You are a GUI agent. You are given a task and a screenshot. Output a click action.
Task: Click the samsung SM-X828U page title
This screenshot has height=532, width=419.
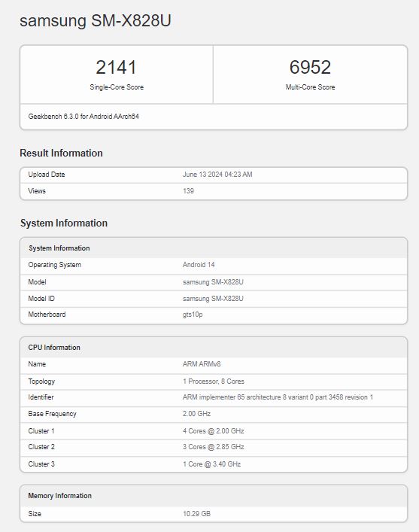96,21
